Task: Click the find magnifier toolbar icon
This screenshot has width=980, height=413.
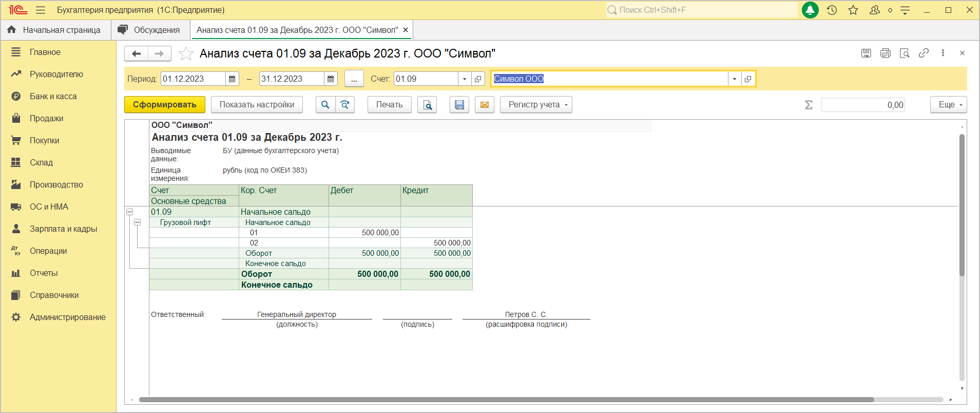Action: pos(325,105)
